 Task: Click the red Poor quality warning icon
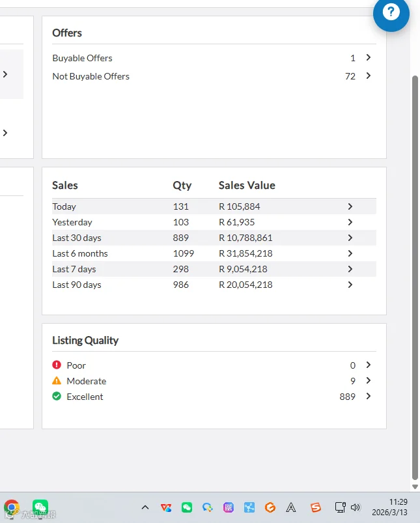57,365
